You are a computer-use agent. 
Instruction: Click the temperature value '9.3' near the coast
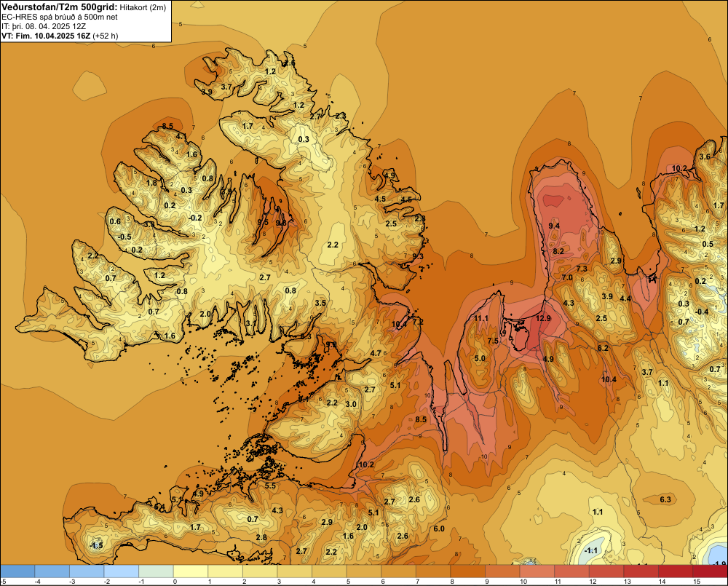(x=418, y=256)
